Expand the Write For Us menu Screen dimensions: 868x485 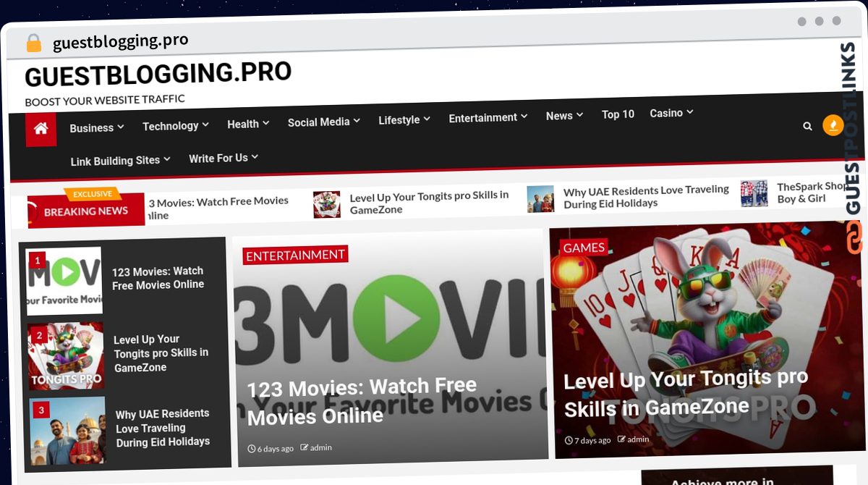pyautogui.click(x=223, y=158)
